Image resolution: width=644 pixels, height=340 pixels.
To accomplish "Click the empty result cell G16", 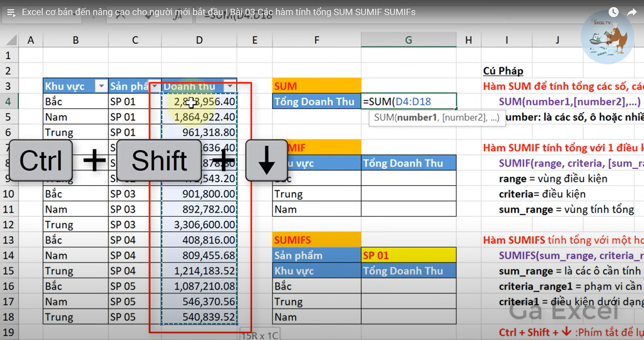I will click(x=408, y=286).
